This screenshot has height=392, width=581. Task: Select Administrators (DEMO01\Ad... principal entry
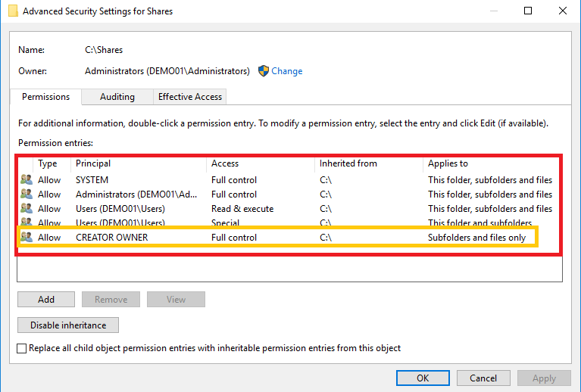(136, 194)
